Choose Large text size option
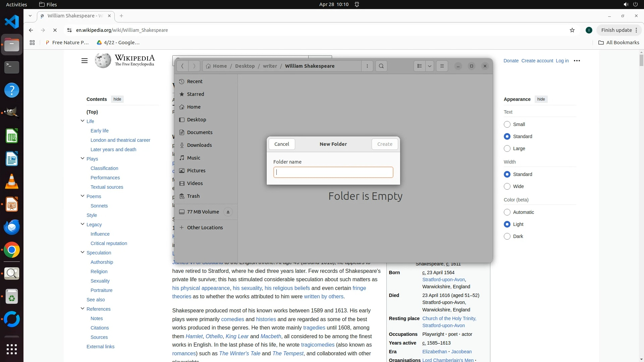644x362 pixels. point(507,148)
